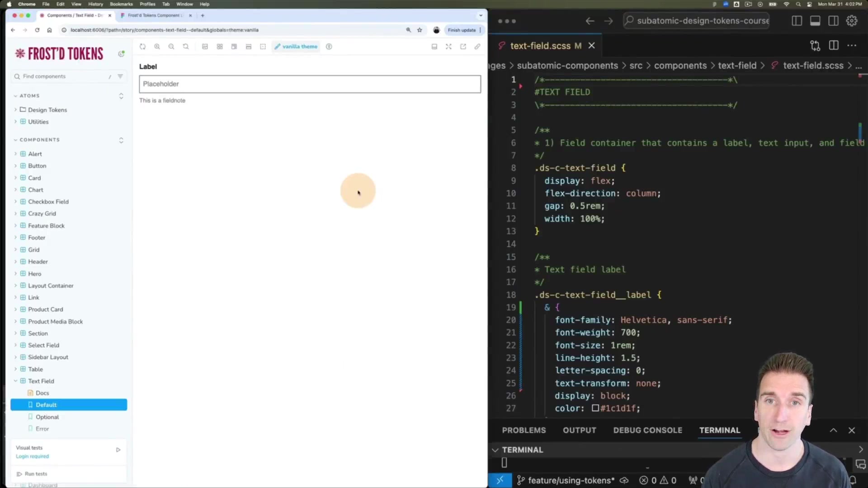Image resolution: width=868 pixels, height=488 pixels.
Task: Zoom out of the story preview
Action: (x=171, y=47)
